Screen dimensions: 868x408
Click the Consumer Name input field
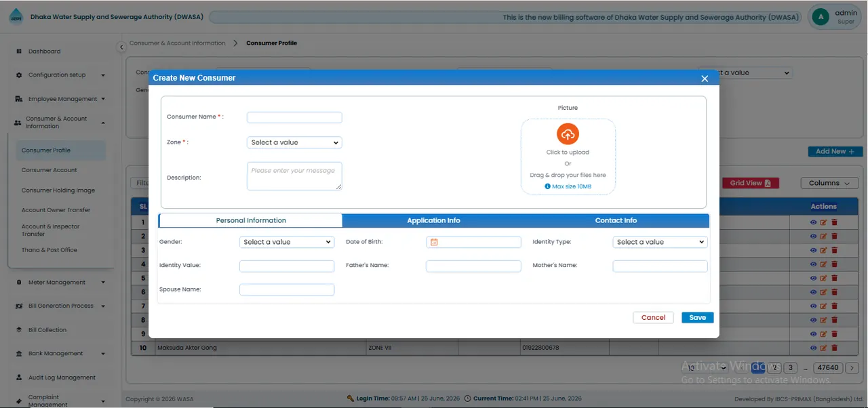click(294, 117)
